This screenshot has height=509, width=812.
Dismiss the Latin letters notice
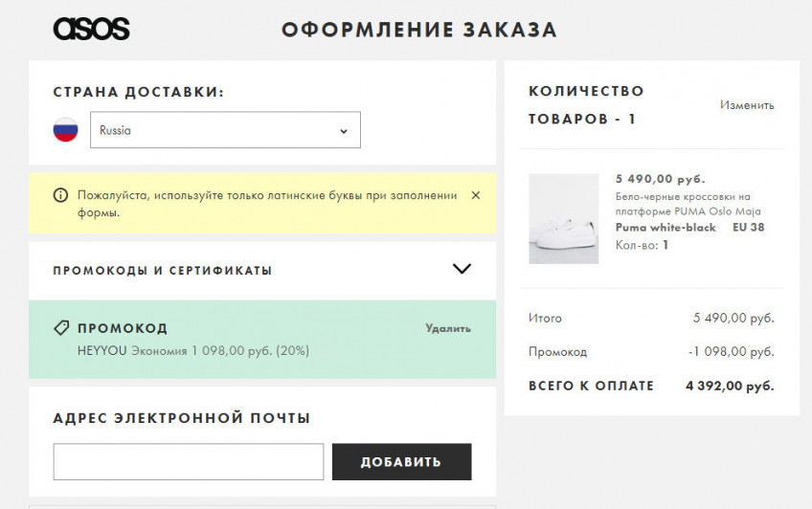pyautogui.click(x=476, y=195)
